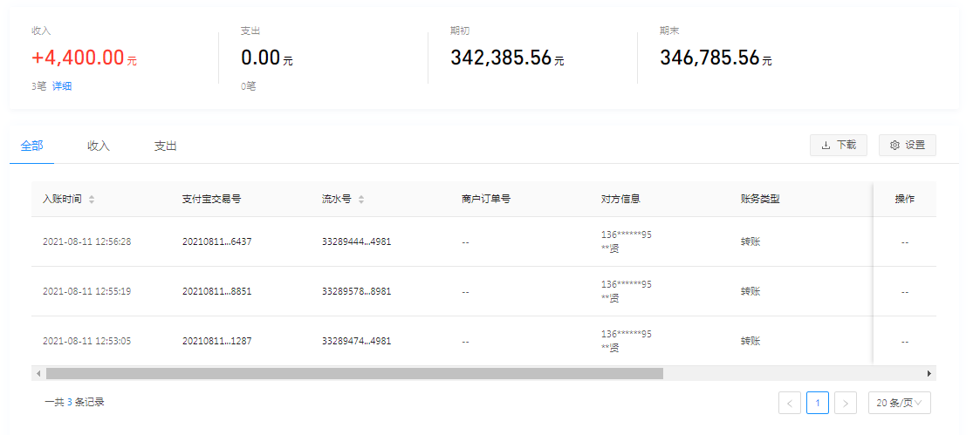This screenshot has width=980, height=435.
Task: Open 详细 link under income
Action: 62,86
